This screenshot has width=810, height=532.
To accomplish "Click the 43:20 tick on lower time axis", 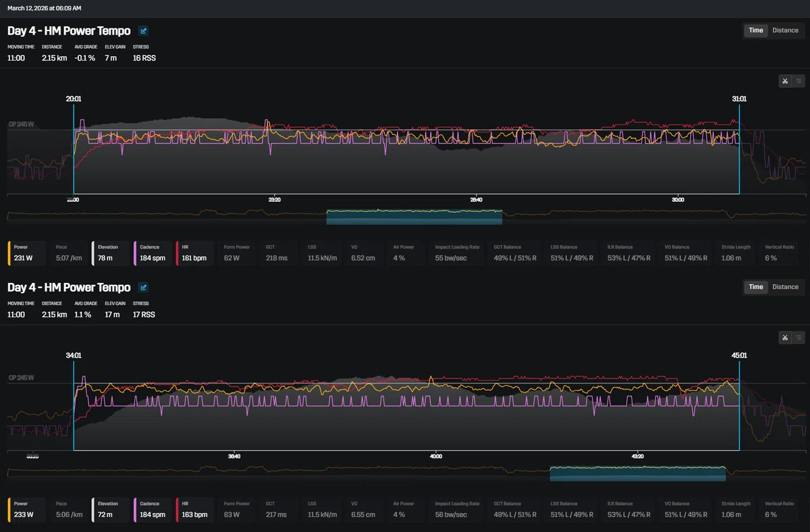I will tap(637, 456).
